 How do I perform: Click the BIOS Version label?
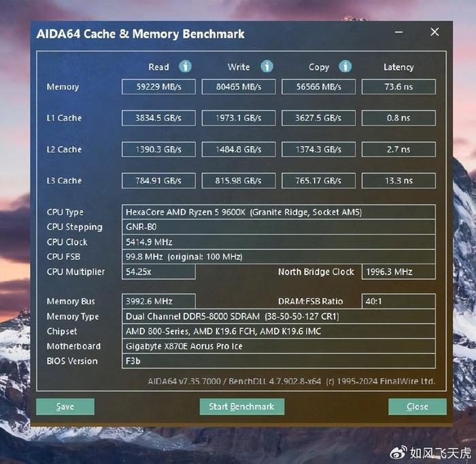click(72, 361)
